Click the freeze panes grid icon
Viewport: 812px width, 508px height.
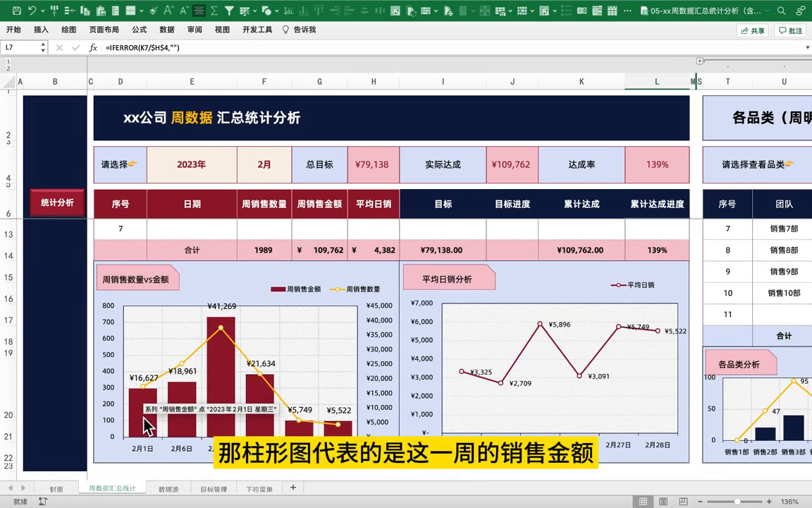coord(612,11)
